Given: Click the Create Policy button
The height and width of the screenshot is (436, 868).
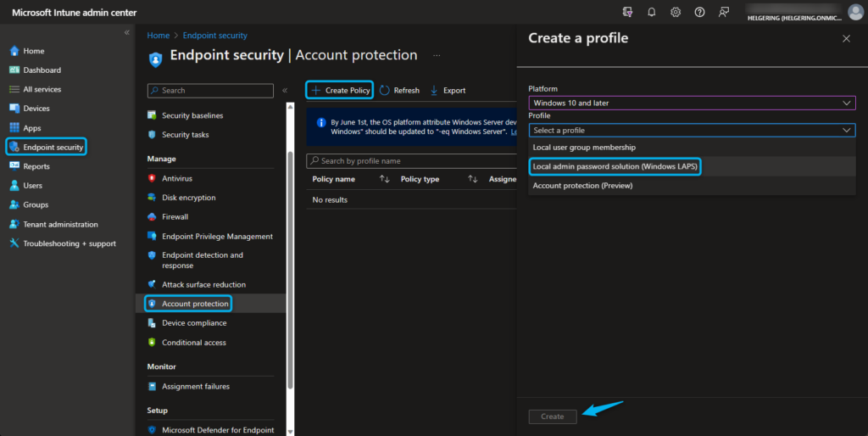Looking at the screenshot, I should click(x=339, y=90).
